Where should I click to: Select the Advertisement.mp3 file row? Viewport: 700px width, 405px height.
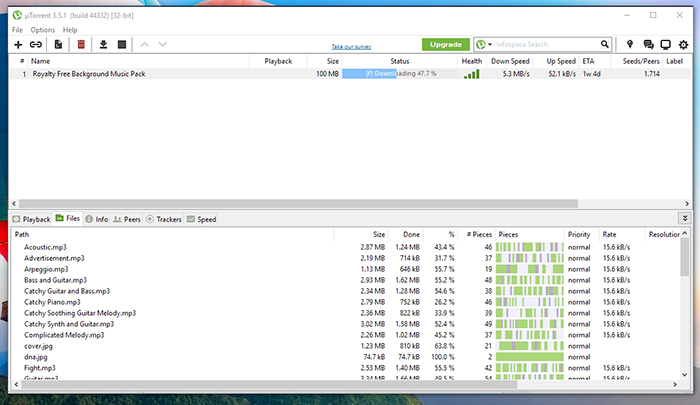(x=346, y=258)
